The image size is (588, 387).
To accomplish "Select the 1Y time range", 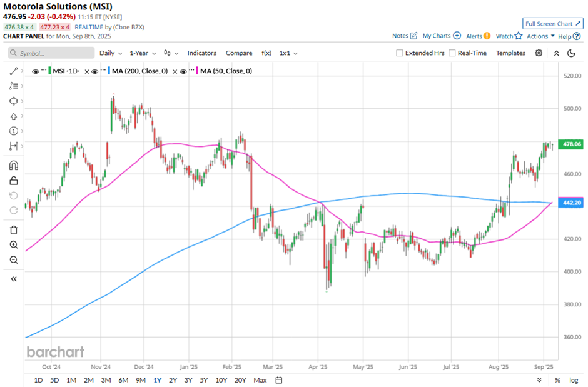I will [158, 380].
